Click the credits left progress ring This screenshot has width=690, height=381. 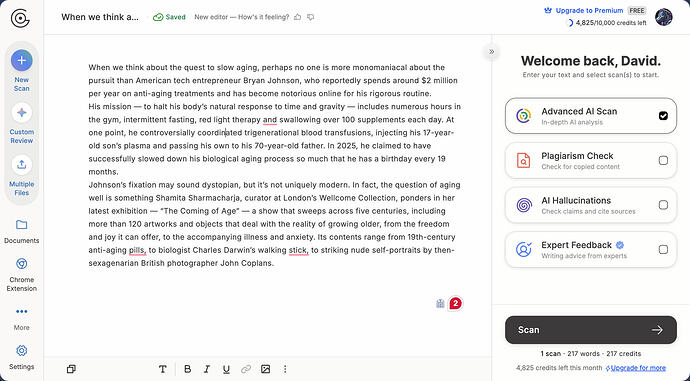(x=569, y=23)
